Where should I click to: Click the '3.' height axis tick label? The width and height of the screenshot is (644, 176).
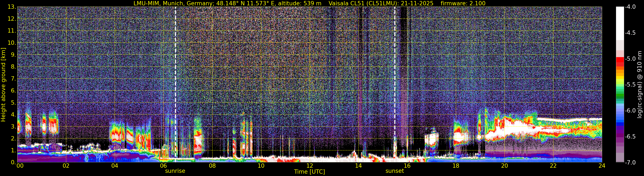tap(13, 126)
